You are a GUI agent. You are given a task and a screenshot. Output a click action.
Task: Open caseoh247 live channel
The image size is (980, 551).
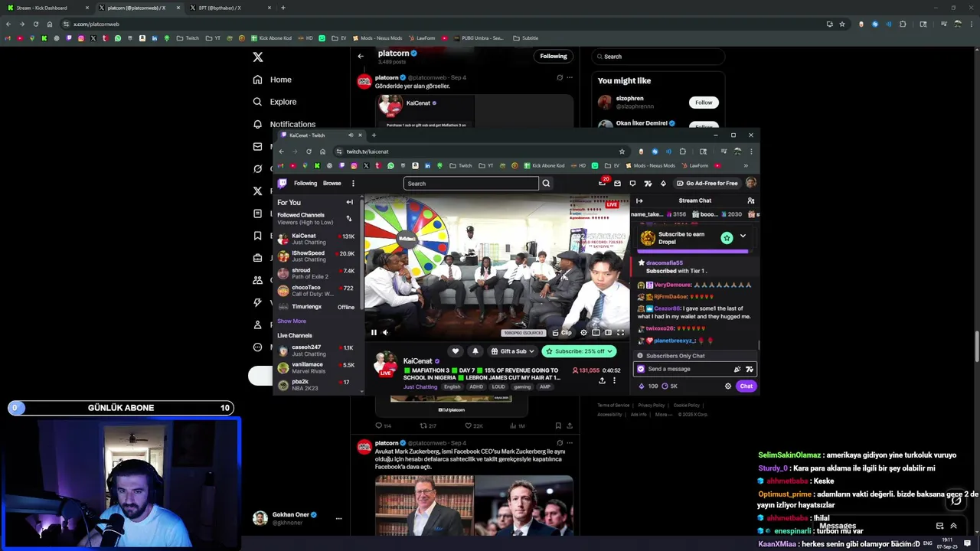[x=316, y=350]
